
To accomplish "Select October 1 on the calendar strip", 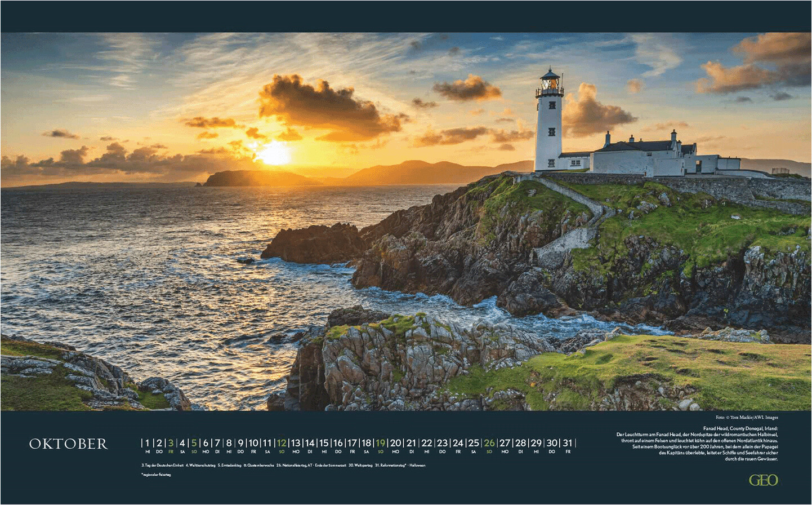I will tap(148, 444).
